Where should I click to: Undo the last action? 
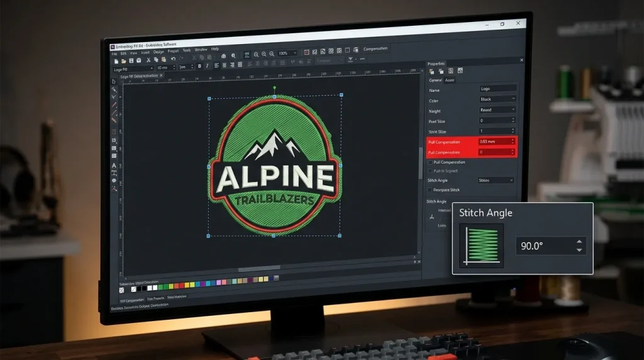tap(173, 59)
